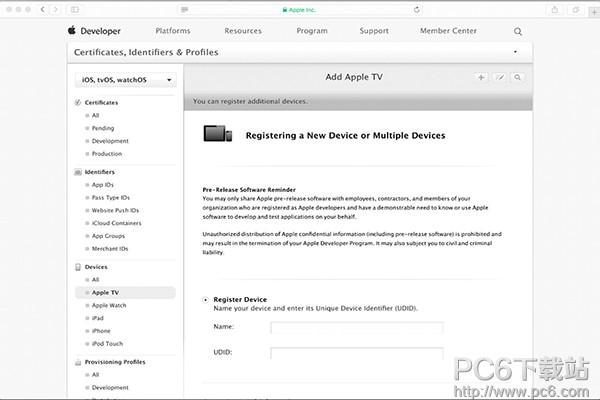The width and height of the screenshot is (600, 400).
Task: Click the search icon beside edit button
Action: (517, 78)
